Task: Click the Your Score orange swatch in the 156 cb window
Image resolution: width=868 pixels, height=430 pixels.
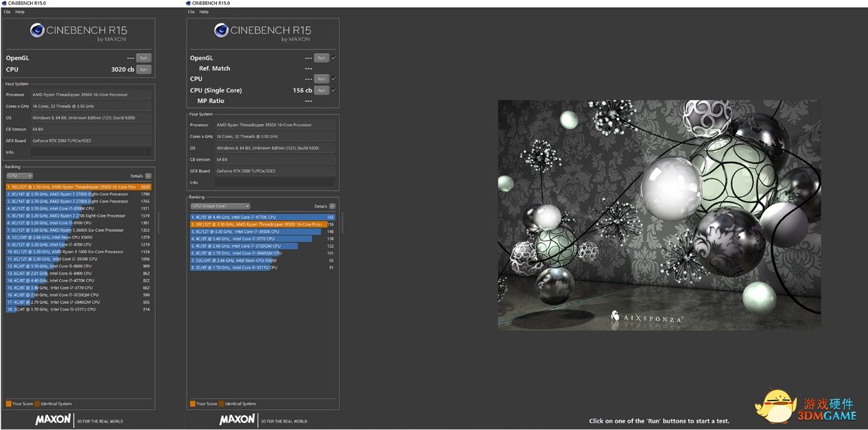Action: tap(193, 404)
